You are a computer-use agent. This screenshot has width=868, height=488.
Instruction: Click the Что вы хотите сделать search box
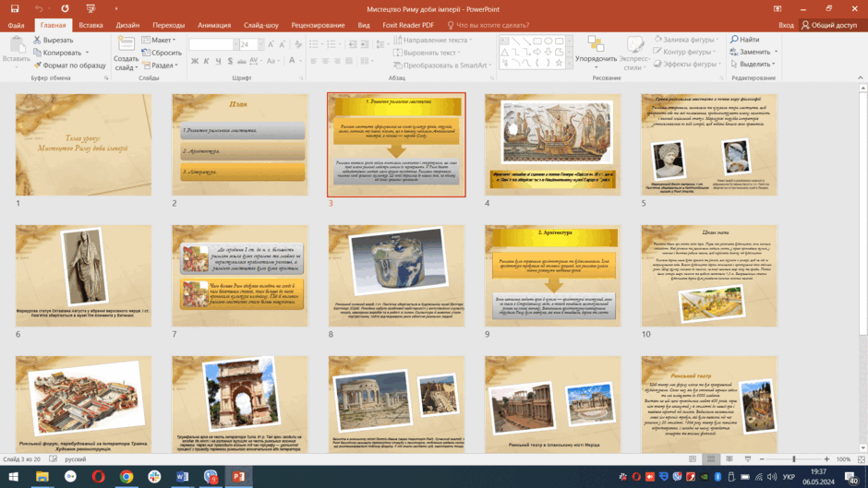(x=488, y=25)
